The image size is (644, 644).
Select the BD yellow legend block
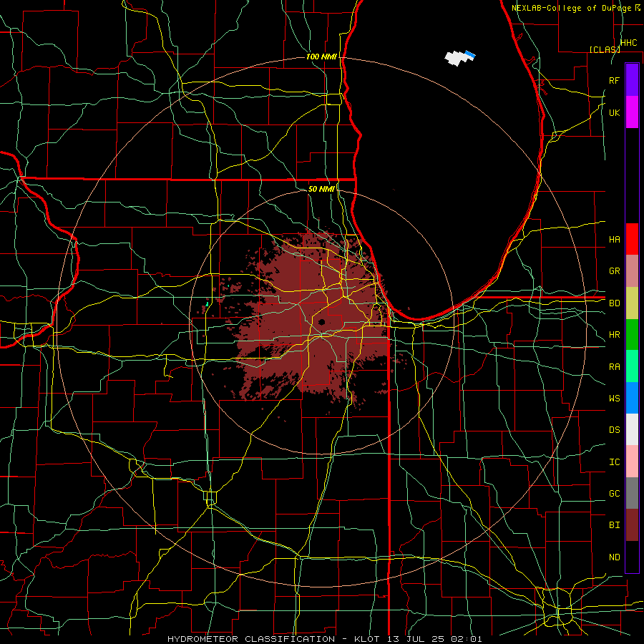pos(632,303)
